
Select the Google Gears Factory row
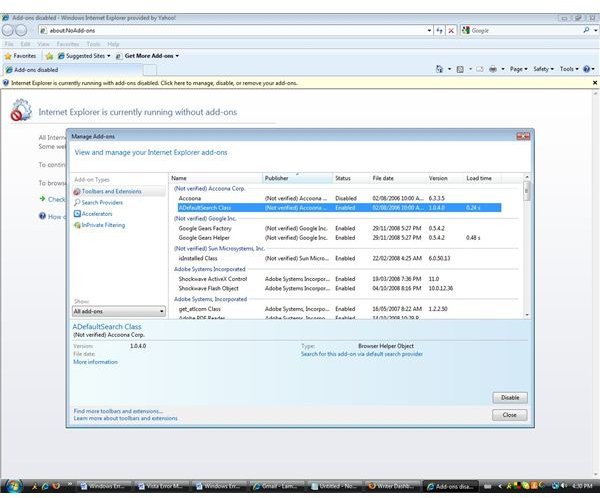point(339,228)
